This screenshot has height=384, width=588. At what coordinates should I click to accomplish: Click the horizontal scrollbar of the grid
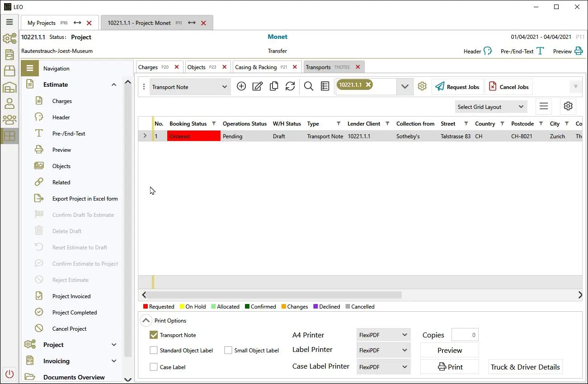[x=275, y=295]
